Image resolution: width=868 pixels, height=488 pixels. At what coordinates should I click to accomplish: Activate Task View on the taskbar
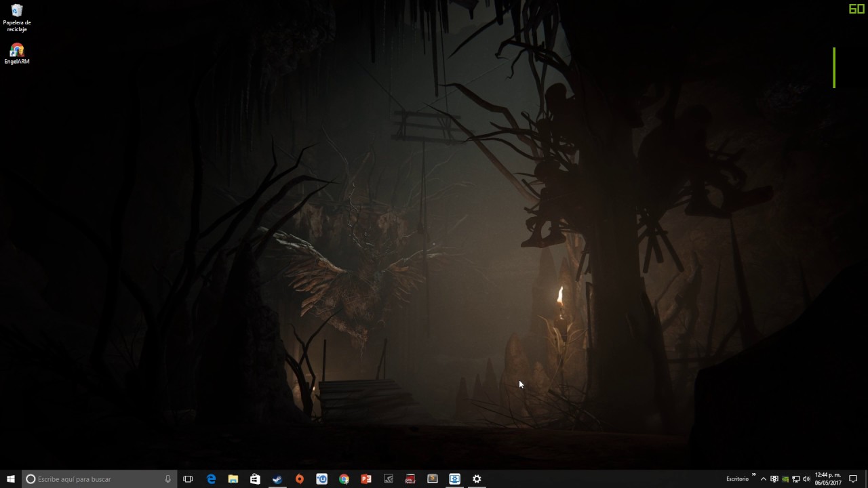[188, 479]
